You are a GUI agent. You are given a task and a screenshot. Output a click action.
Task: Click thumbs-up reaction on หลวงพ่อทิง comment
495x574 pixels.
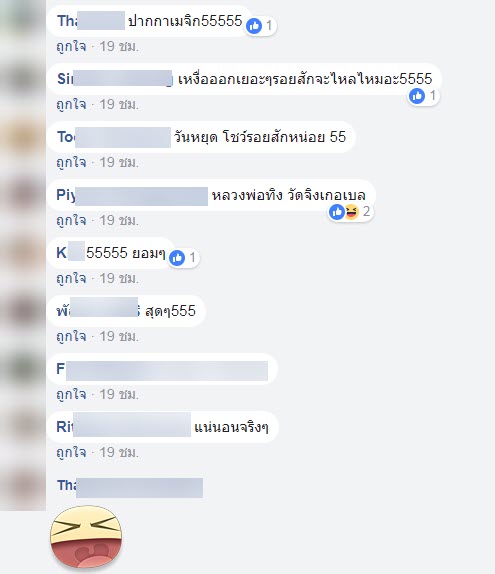point(336,212)
